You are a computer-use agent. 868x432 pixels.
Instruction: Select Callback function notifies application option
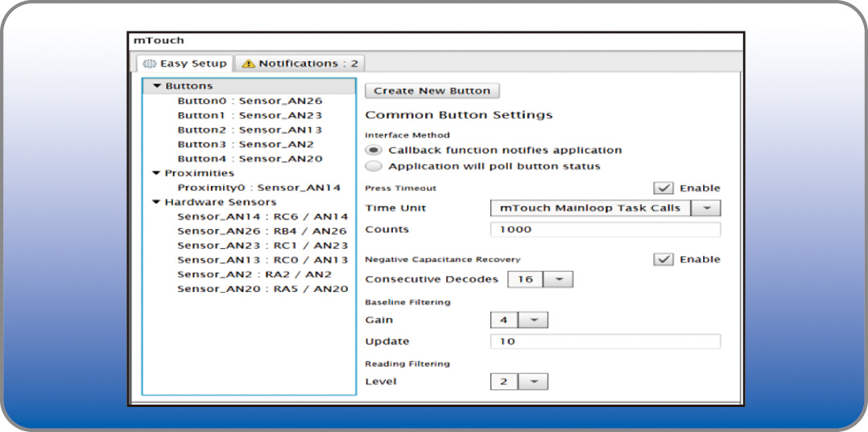pos(374,150)
